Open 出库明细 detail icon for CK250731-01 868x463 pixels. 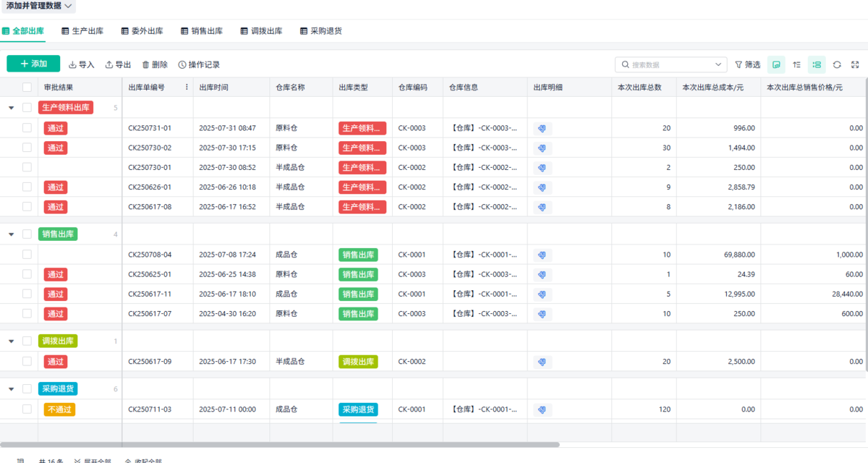coord(542,128)
